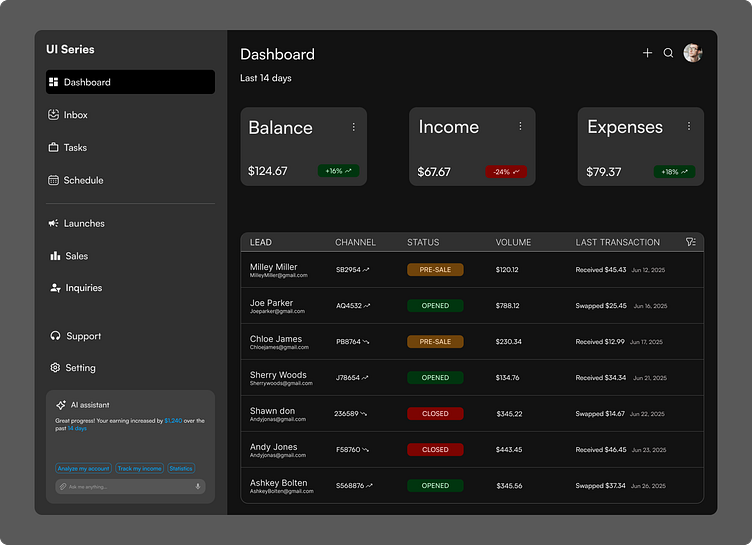Go to Inbox in the sidebar
Screen dimensions: 752x545
click(x=75, y=115)
